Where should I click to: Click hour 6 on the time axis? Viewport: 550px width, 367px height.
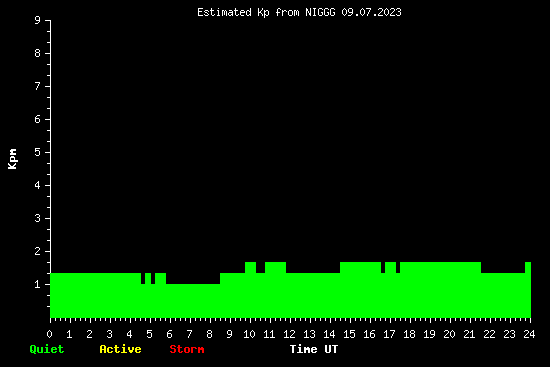coord(169,334)
